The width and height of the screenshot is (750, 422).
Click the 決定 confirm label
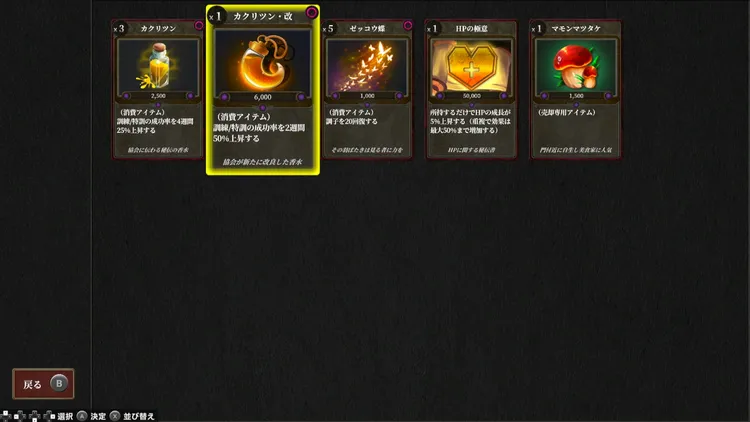tap(98, 417)
